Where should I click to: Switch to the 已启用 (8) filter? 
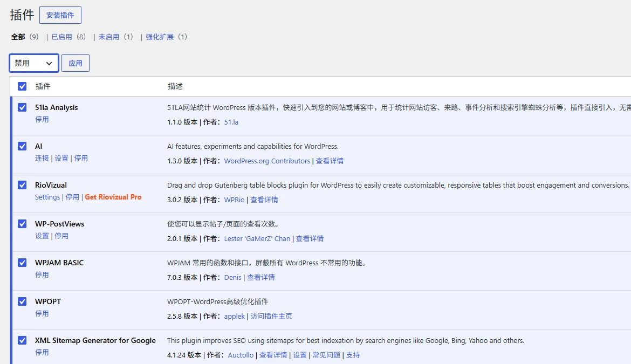click(x=68, y=37)
